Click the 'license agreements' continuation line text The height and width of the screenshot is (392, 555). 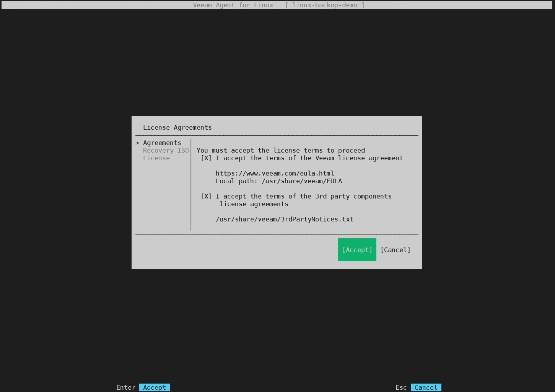pos(254,204)
